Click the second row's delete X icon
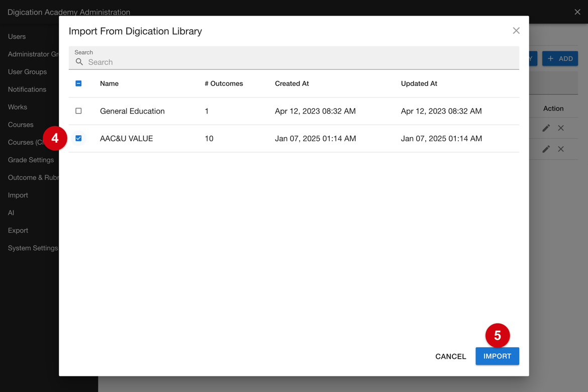 point(561,149)
